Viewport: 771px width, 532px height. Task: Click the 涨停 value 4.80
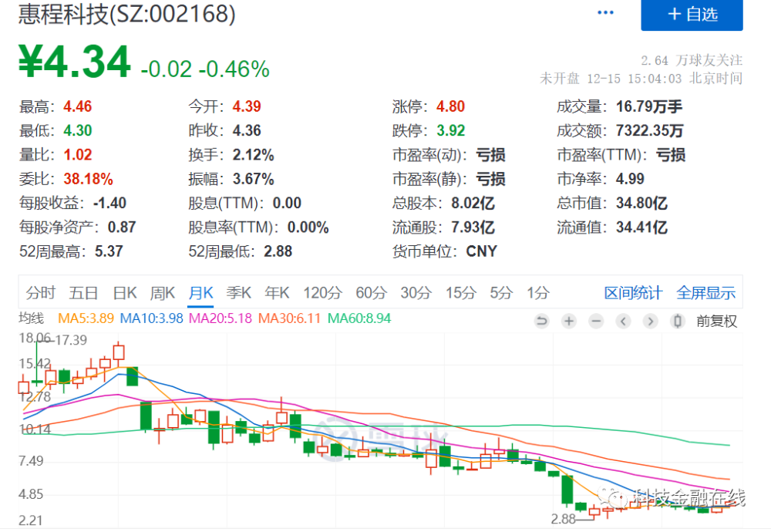tap(450, 106)
